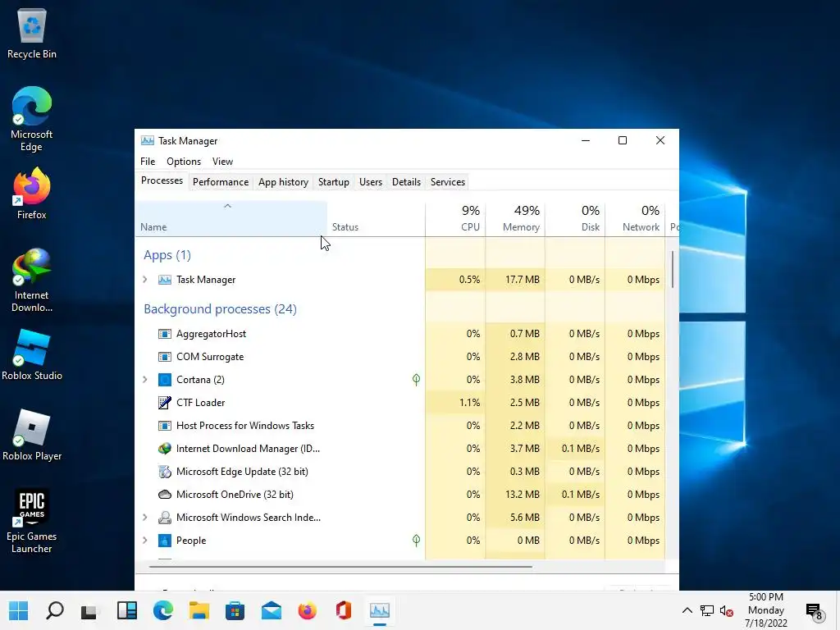Open the Options menu

pos(184,162)
